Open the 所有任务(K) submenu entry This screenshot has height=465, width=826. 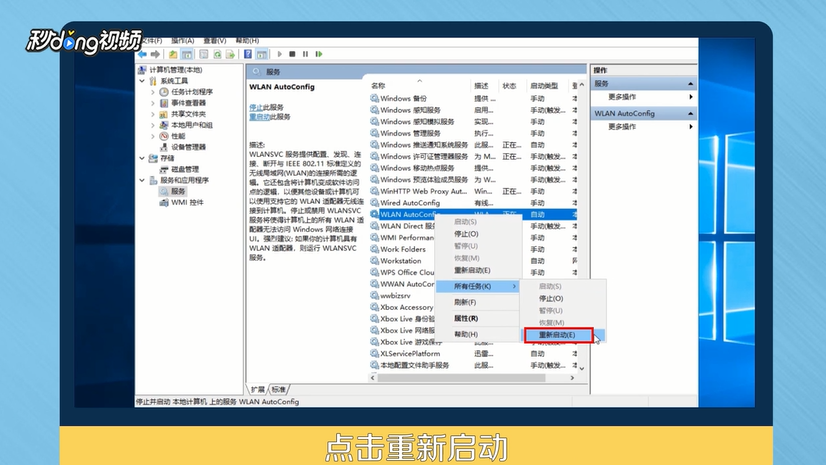point(477,286)
